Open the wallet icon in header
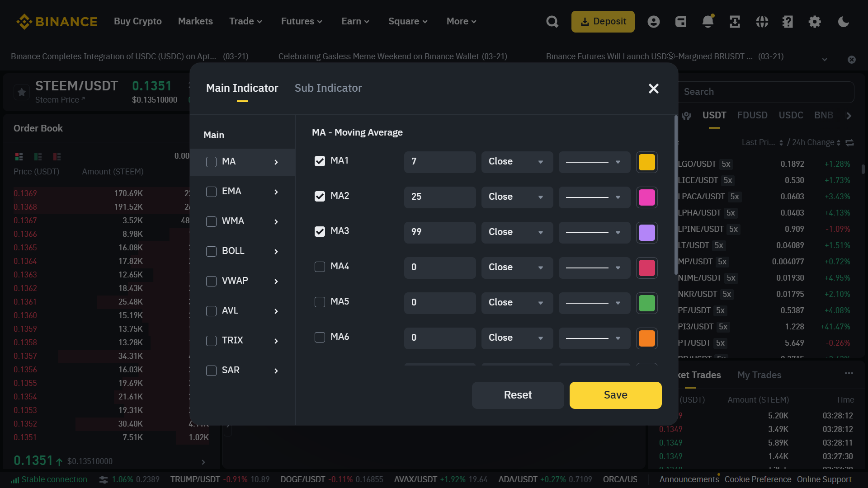 point(681,22)
